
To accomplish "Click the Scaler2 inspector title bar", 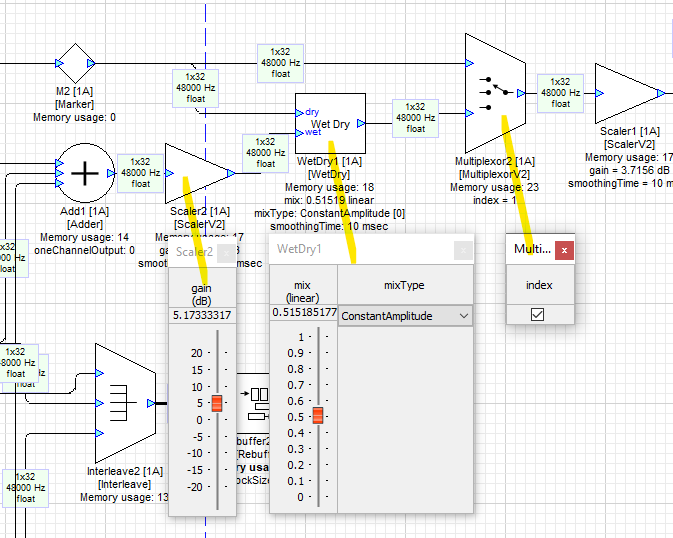I will 195,252.
